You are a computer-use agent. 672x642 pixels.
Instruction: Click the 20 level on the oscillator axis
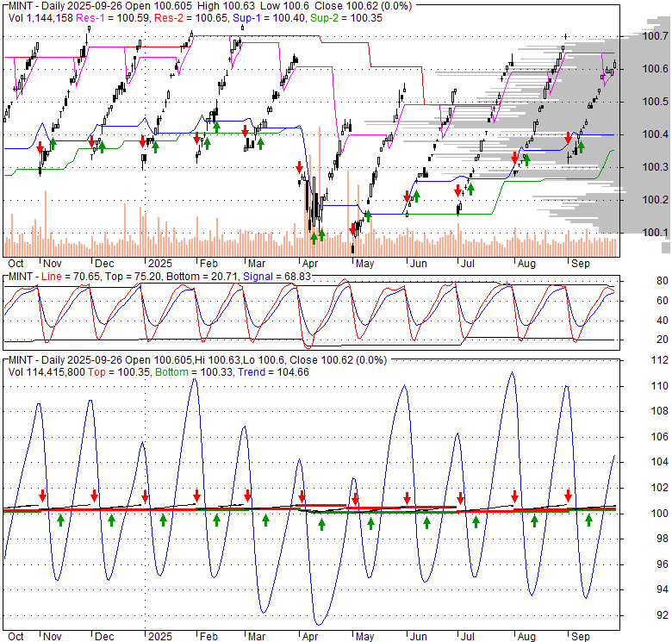click(663, 340)
